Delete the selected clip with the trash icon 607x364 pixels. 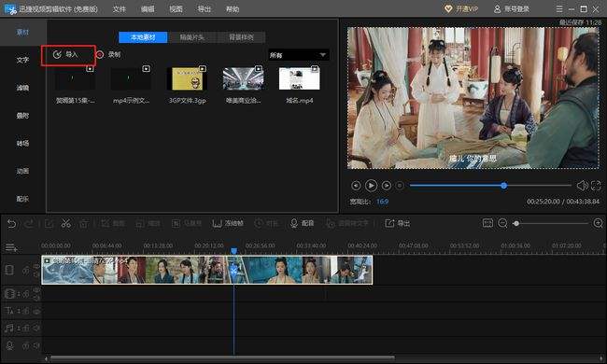[84, 223]
